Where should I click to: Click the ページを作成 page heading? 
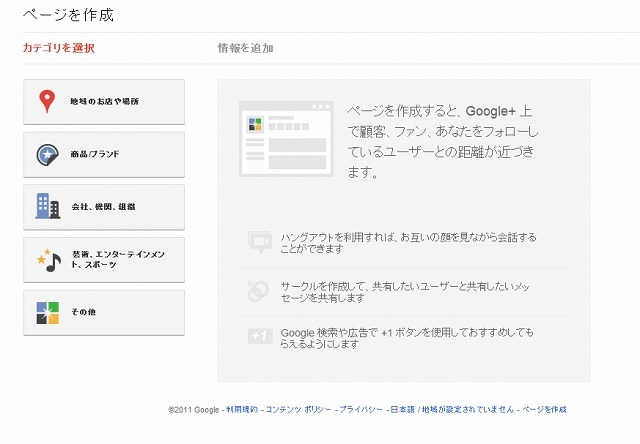[x=68, y=15]
